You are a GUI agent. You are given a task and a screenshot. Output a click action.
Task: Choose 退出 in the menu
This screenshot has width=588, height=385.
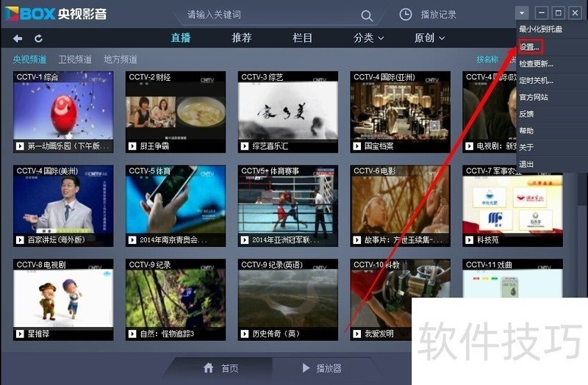coord(552,164)
